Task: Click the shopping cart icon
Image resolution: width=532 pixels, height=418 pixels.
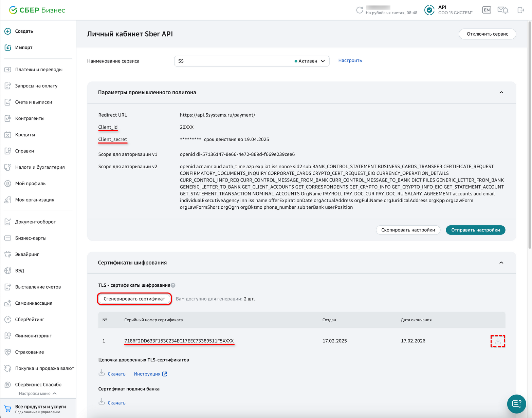Action: click(8, 409)
